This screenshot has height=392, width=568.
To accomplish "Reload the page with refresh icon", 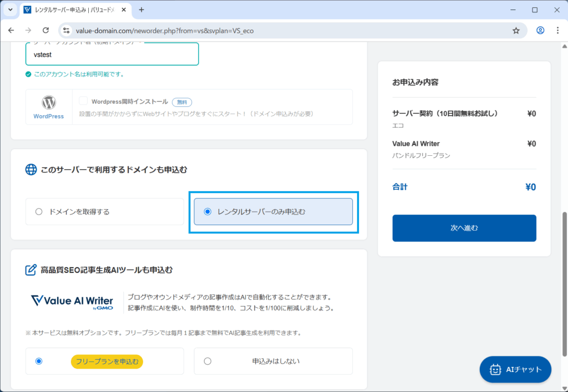I will (45, 30).
